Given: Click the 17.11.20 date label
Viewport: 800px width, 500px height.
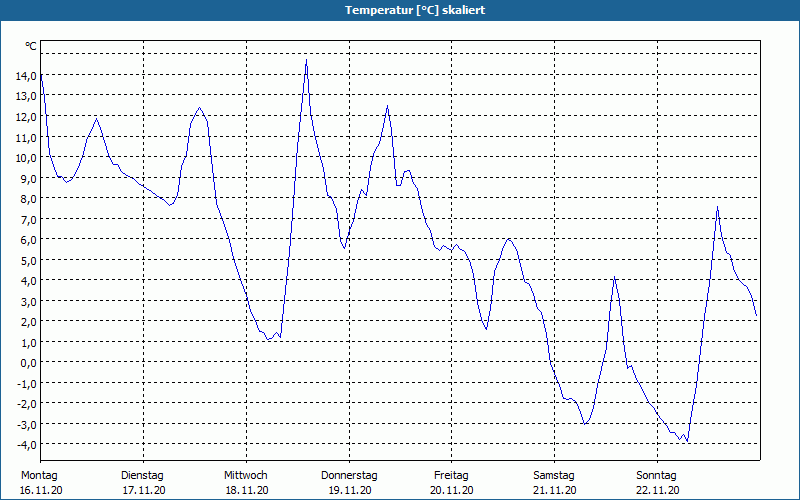Looking at the screenshot, I should (144, 491).
